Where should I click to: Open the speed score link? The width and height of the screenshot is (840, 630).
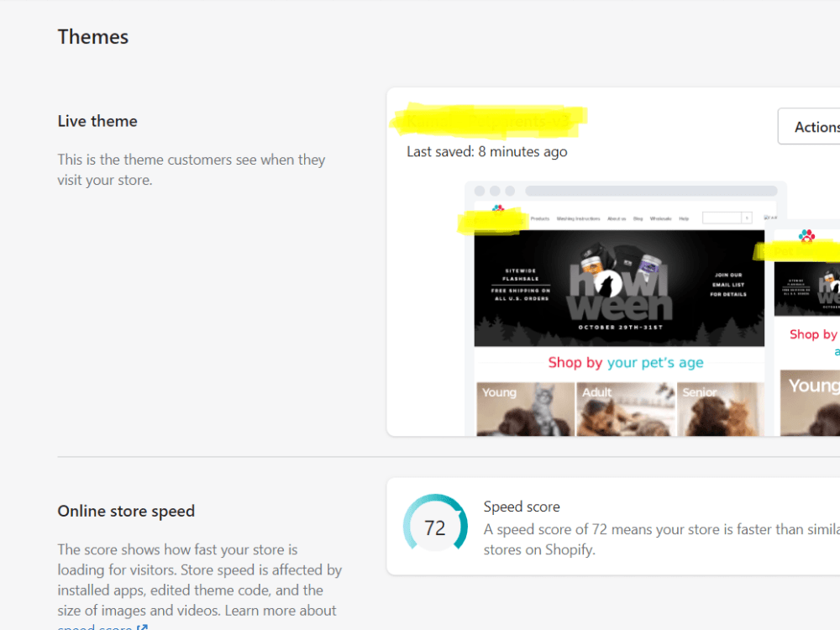[102, 627]
